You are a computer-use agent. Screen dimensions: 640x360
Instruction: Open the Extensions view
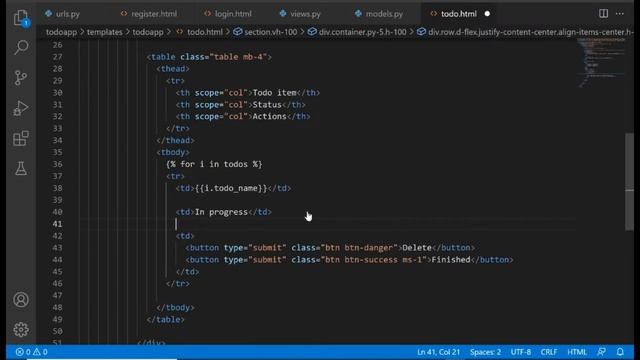[x=21, y=138]
